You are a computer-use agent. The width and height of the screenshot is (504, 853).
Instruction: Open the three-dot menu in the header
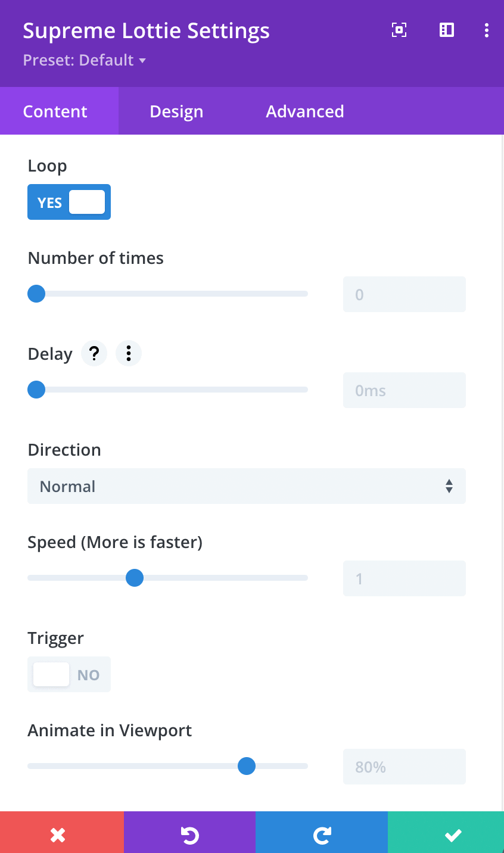[x=487, y=30]
